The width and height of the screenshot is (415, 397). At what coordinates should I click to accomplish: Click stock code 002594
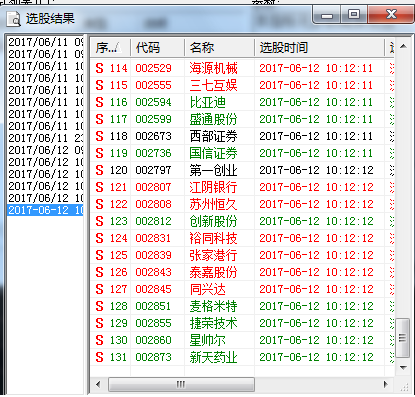[x=153, y=102]
